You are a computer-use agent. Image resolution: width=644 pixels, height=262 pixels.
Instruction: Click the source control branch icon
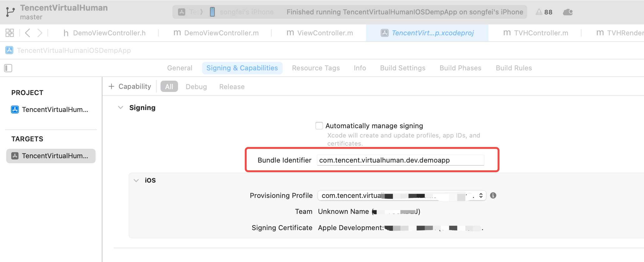tap(10, 12)
